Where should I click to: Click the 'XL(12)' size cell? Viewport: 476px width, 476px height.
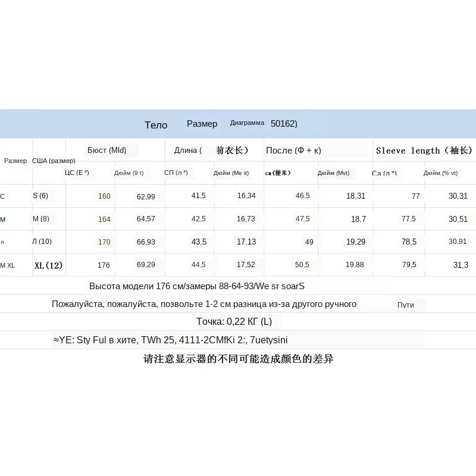(x=49, y=265)
